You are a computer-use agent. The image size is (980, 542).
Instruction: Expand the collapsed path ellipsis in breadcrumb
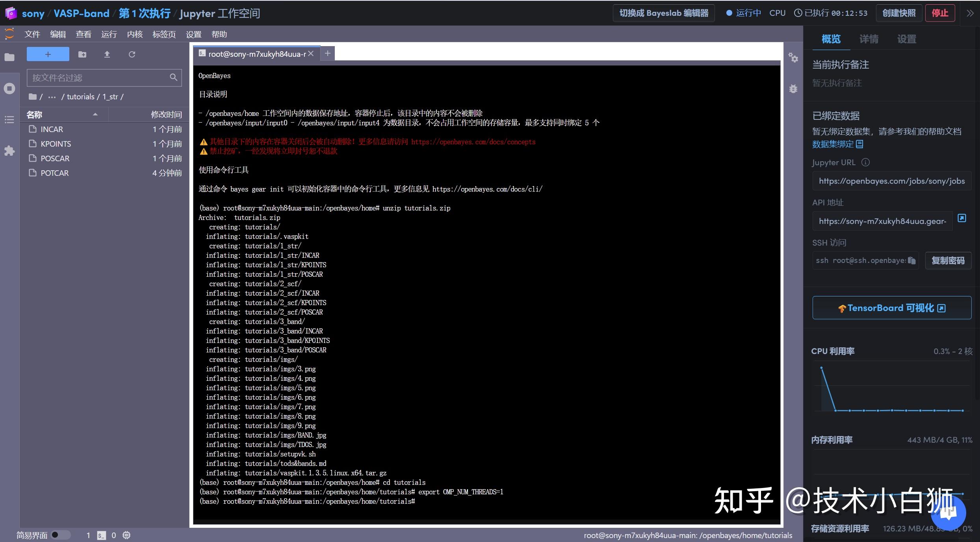point(52,97)
